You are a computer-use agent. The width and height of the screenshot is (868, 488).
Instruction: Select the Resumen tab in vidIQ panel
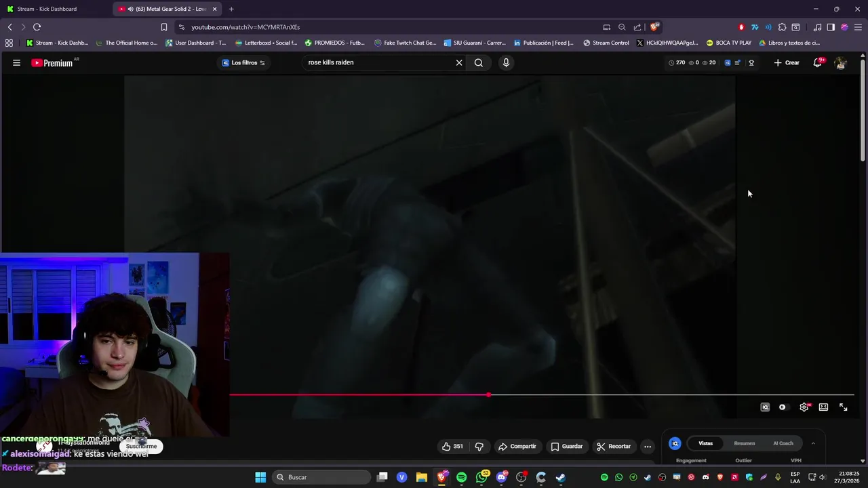[745, 443]
